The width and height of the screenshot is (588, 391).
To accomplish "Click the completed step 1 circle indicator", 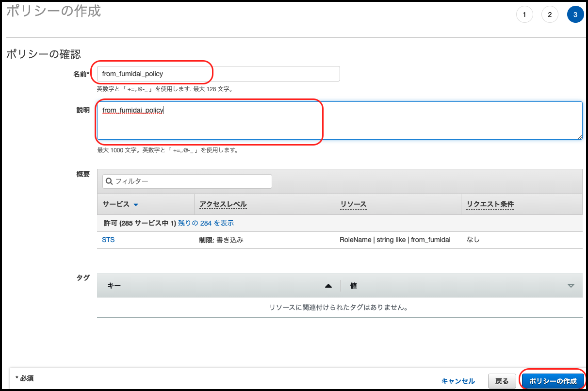I will (524, 14).
